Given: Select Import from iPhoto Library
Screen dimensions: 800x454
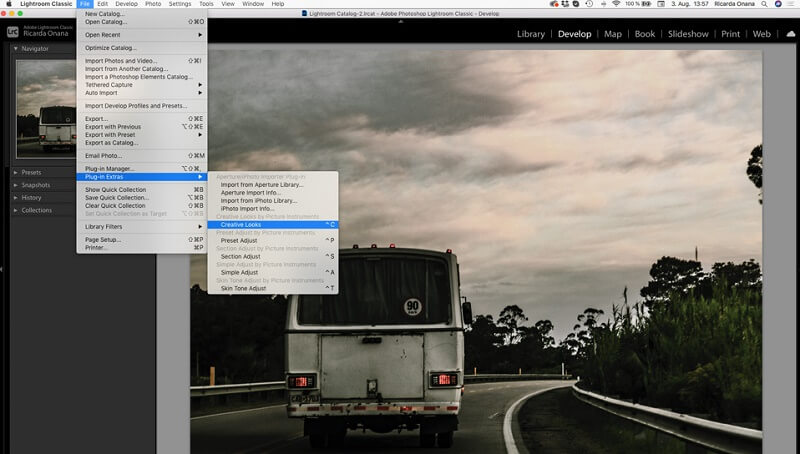Looking at the screenshot, I should coord(273,201).
